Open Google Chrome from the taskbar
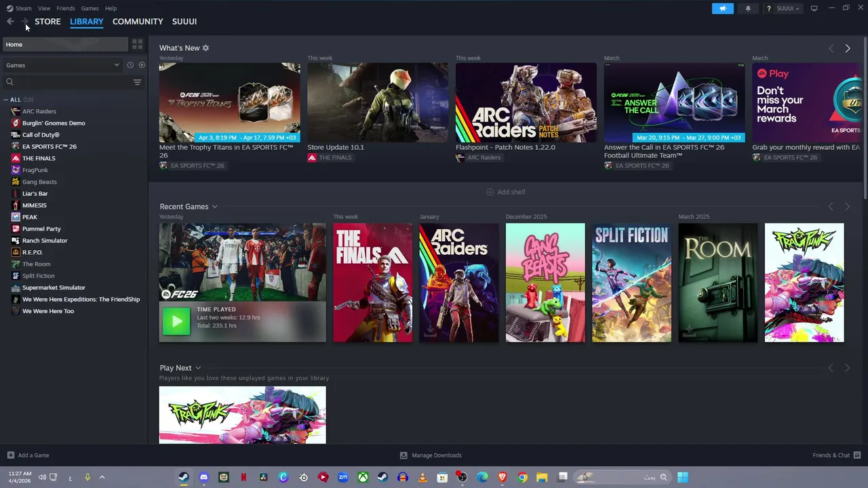 [522, 477]
